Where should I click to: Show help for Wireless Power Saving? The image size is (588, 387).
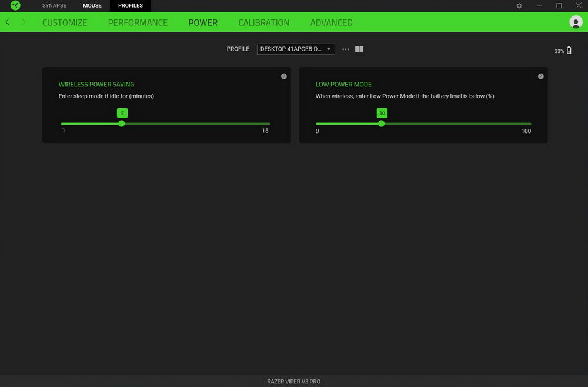click(x=284, y=76)
